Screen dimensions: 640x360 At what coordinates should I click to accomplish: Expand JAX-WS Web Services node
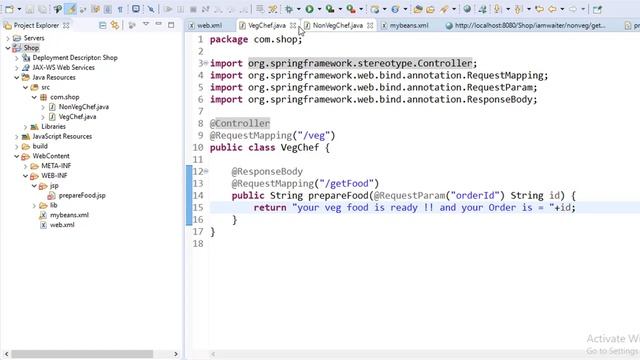[x=17, y=67]
